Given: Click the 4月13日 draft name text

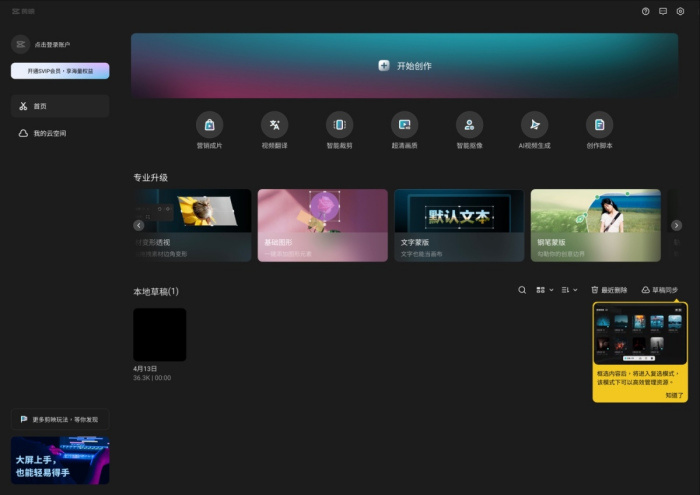Looking at the screenshot, I should tap(145, 369).
